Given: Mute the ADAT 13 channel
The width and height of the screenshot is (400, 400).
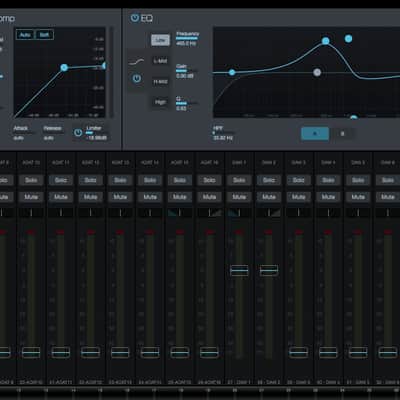Looking at the screenshot, I should (120, 197).
